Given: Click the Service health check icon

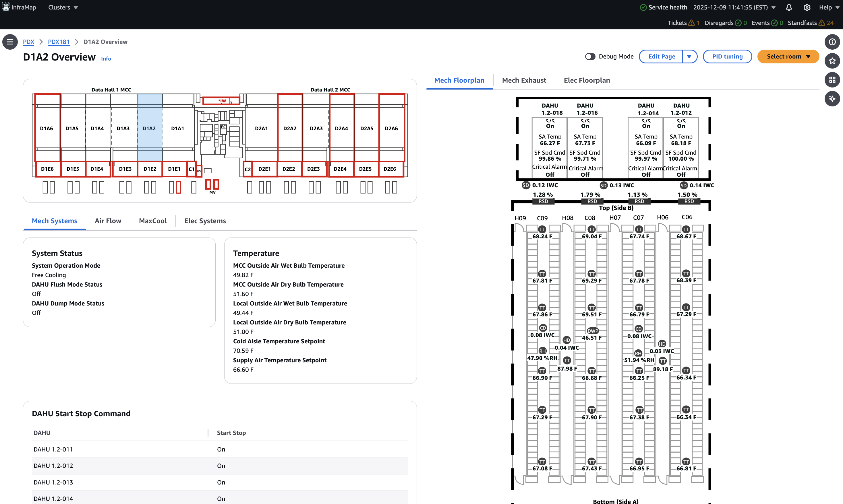Looking at the screenshot, I should point(643,7).
